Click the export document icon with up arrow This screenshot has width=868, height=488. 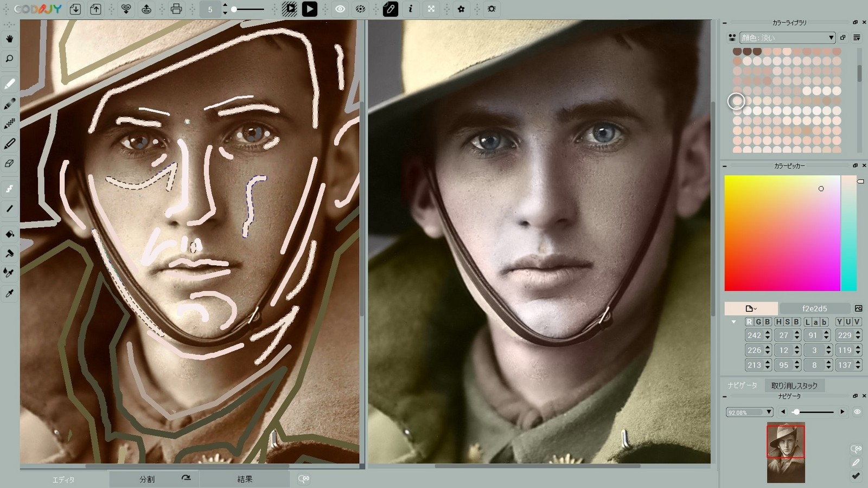pos(95,9)
